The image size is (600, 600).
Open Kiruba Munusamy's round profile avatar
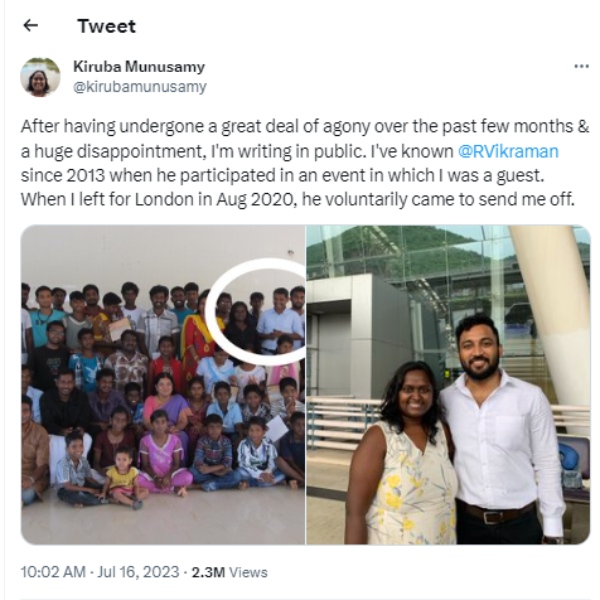40,77
